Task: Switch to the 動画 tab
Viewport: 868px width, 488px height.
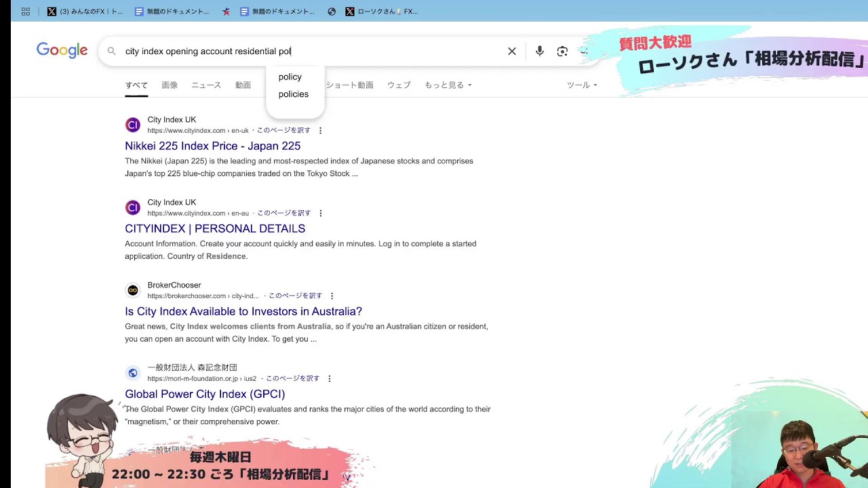Action: point(243,85)
